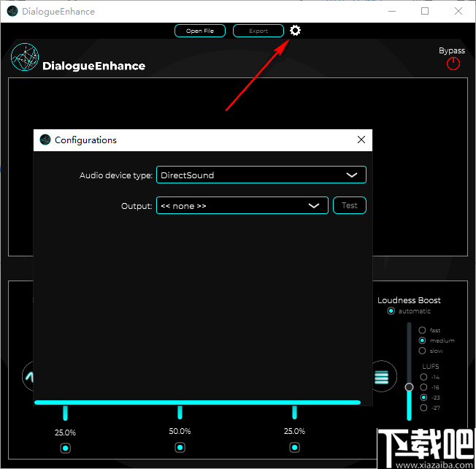This screenshot has height=469, width=476.
Task: Click the Export button
Action: (x=258, y=31)
